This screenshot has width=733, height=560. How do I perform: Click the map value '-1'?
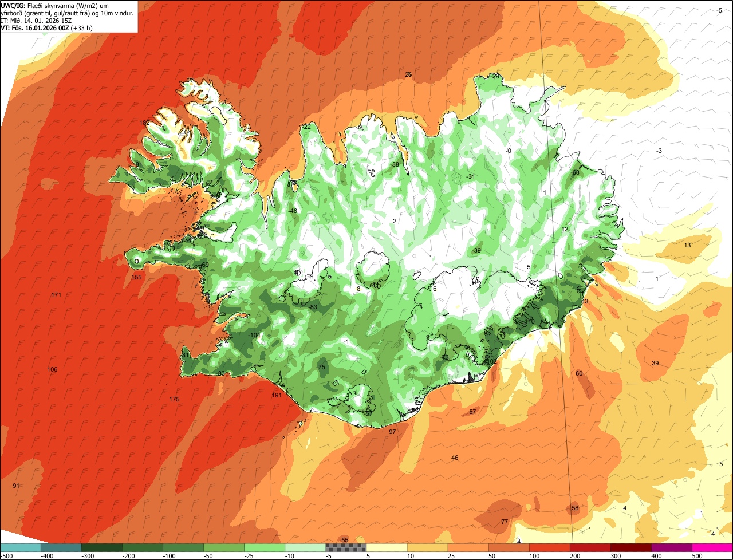tap(345, 341)
